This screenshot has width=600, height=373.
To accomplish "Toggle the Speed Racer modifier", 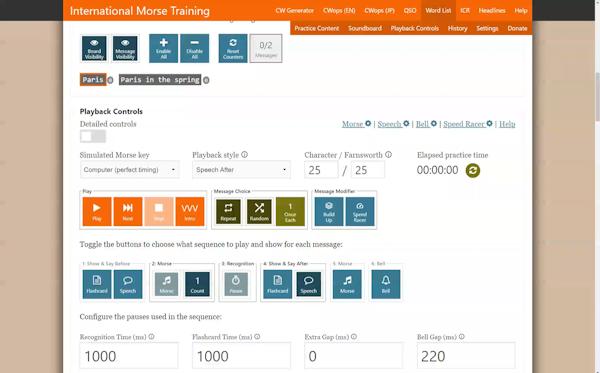I will pyautogui.click(x=360, y=211).
